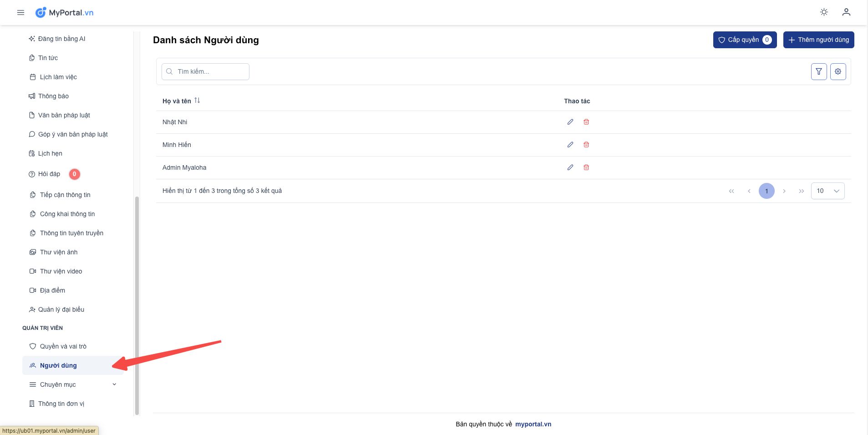
Task: Delete user Nhật Nhi with trash icon
Action: (x=586, y=122)
